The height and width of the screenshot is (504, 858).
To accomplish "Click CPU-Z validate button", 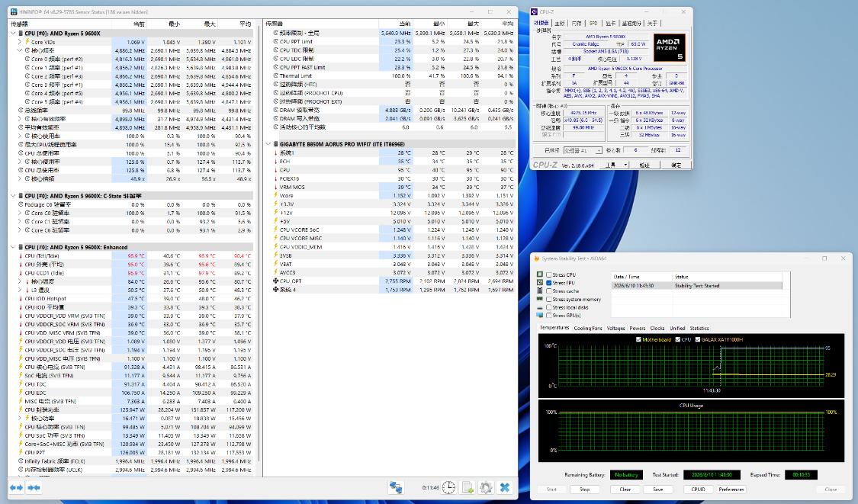I will [644, 165].
